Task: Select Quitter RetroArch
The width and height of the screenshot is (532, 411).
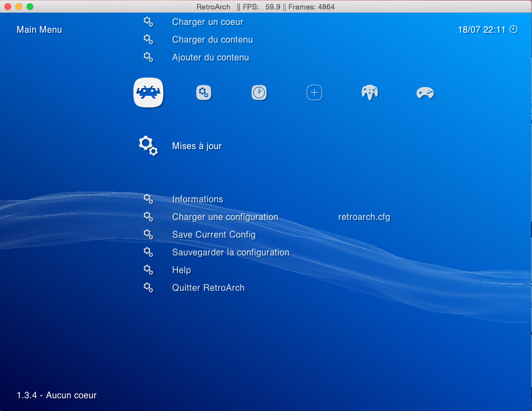Action: [208, 288]
